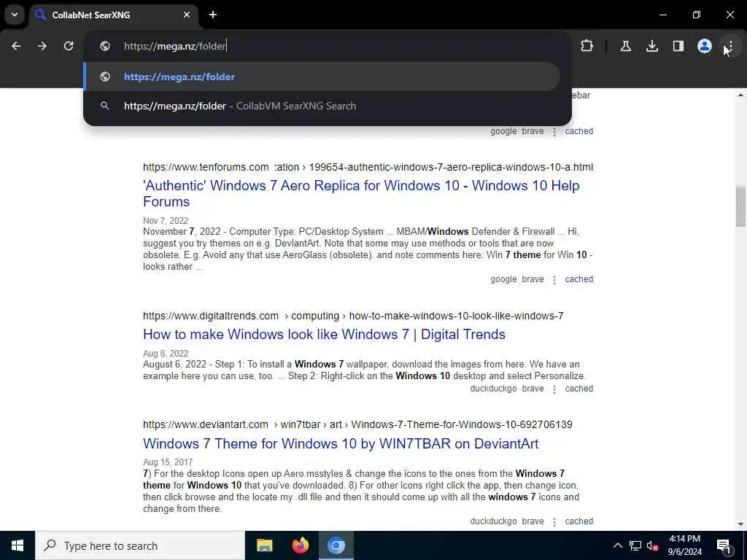Show hidden system tray icons
Viewport: 747px width, 560px height.
pyautogui.click(x=617, y=545)
